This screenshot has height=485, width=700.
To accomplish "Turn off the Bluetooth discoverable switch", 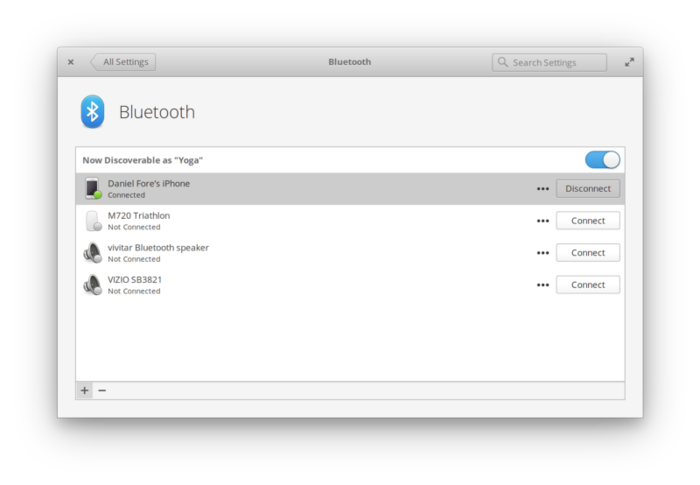I will 603,160.
